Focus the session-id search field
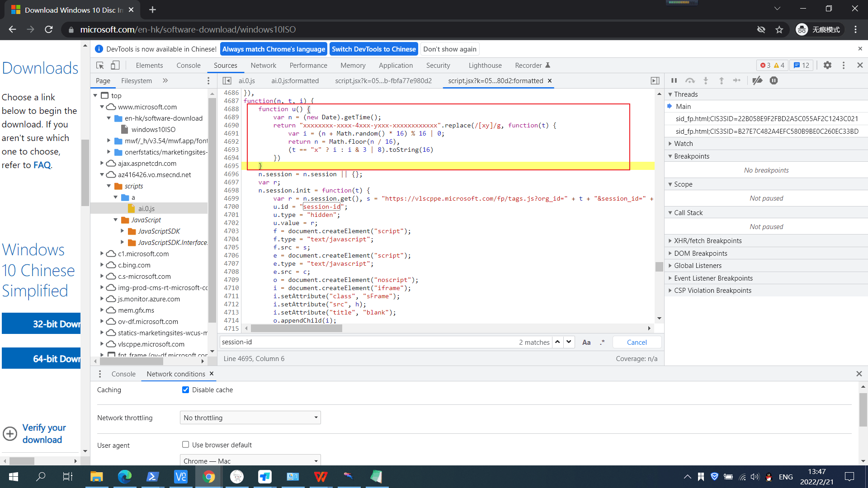Screen dimensions: 868x488 [368, 342]
